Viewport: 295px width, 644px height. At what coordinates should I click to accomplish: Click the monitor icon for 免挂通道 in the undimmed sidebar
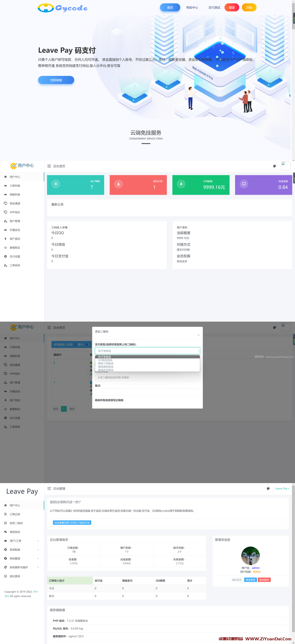(6, 203)
